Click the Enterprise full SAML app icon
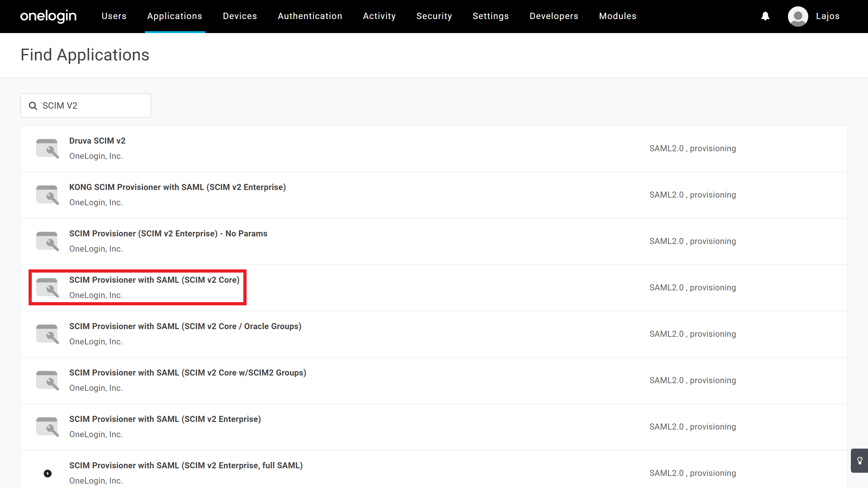Image resolution: width=868 pixels, height=488 pixels. point(48,473)
